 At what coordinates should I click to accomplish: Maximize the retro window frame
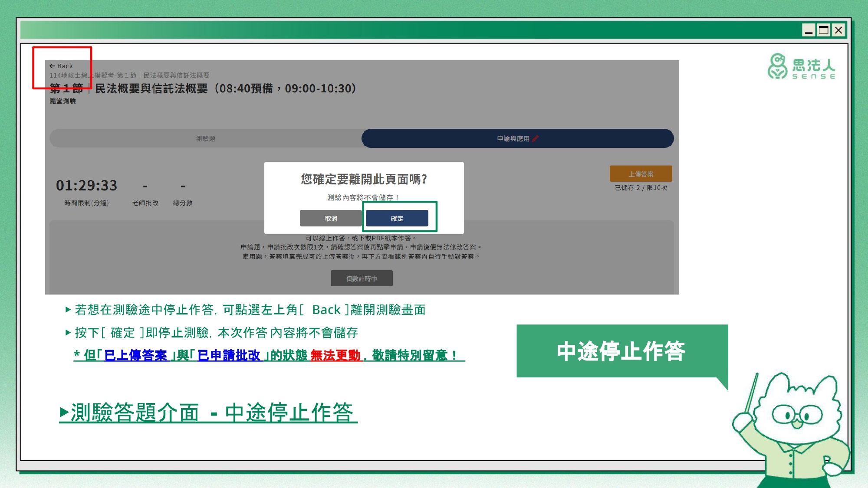823,30
